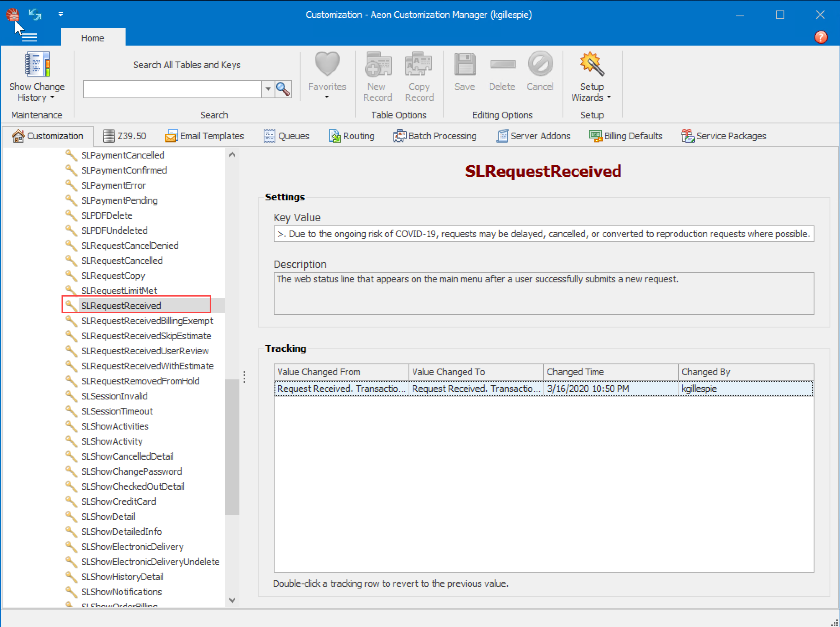Run a search with the magnifying glass icon
Image resolution: width=840 pixels, height=627 pixels.
point(283,89)
